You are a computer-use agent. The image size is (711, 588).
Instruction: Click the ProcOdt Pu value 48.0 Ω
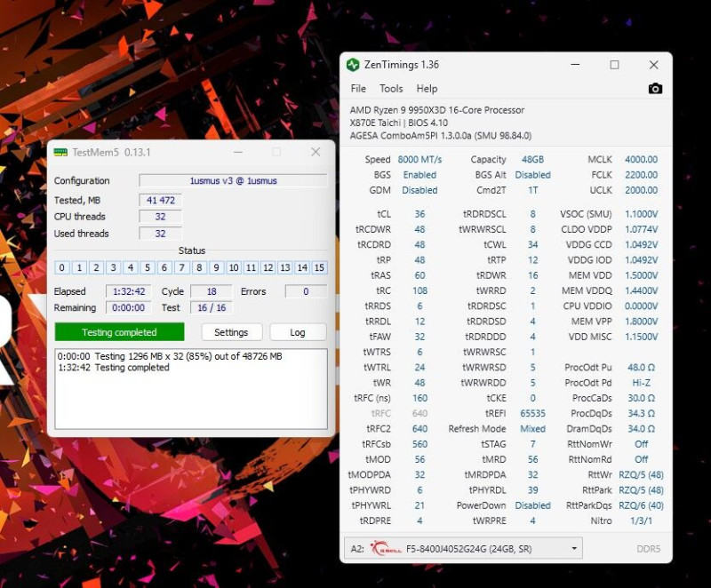pos(641,368)
